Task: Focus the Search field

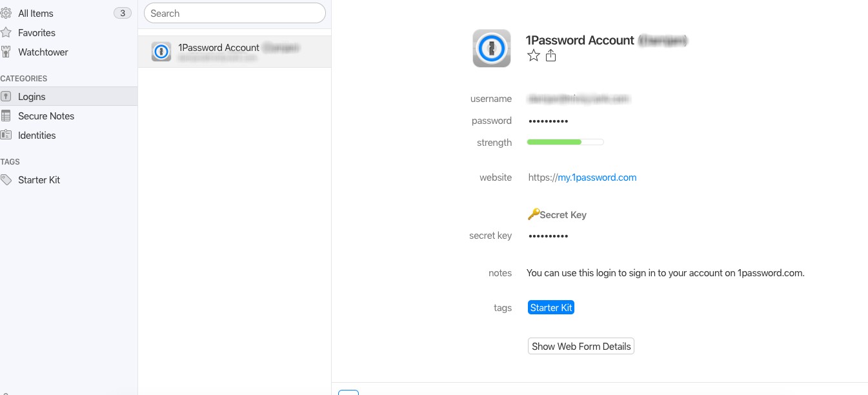Action: 235,13
